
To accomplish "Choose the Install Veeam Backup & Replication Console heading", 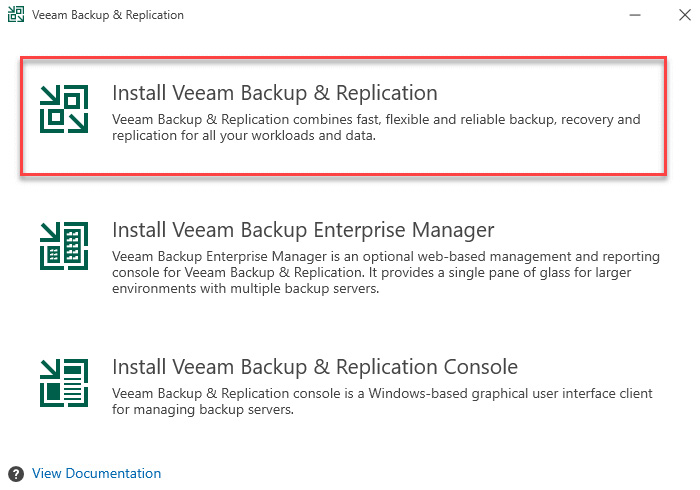I will coord(315,367).
